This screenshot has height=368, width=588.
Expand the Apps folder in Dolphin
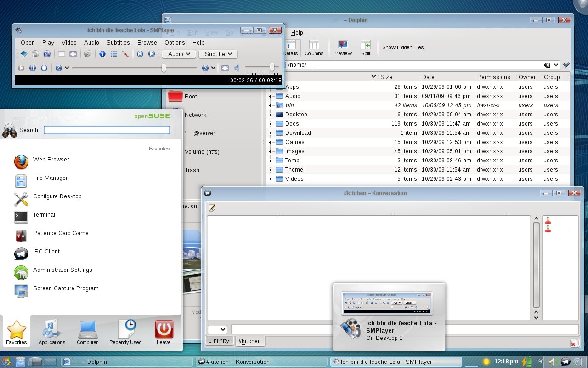point(271,87)
